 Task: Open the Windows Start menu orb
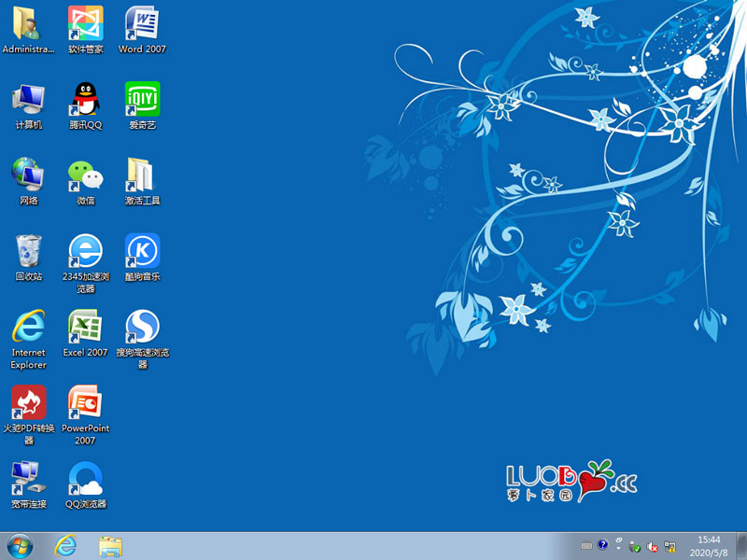[x=20, y=546]
